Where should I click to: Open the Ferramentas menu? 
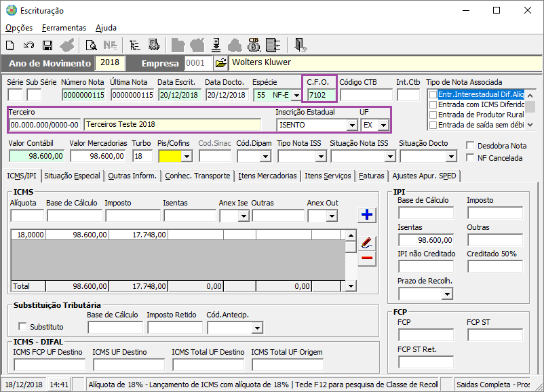[x=64, y=28]
